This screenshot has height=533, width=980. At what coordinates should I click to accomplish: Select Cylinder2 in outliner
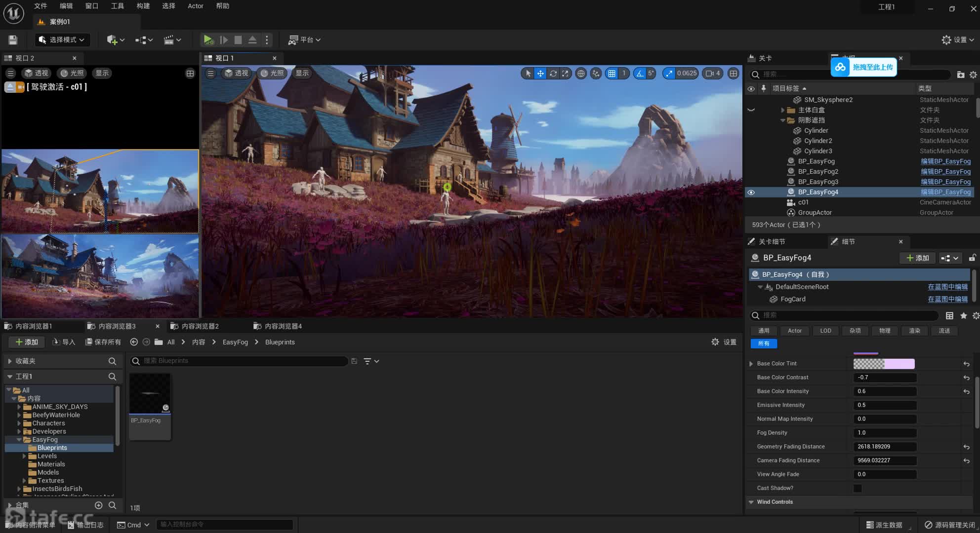818,141
